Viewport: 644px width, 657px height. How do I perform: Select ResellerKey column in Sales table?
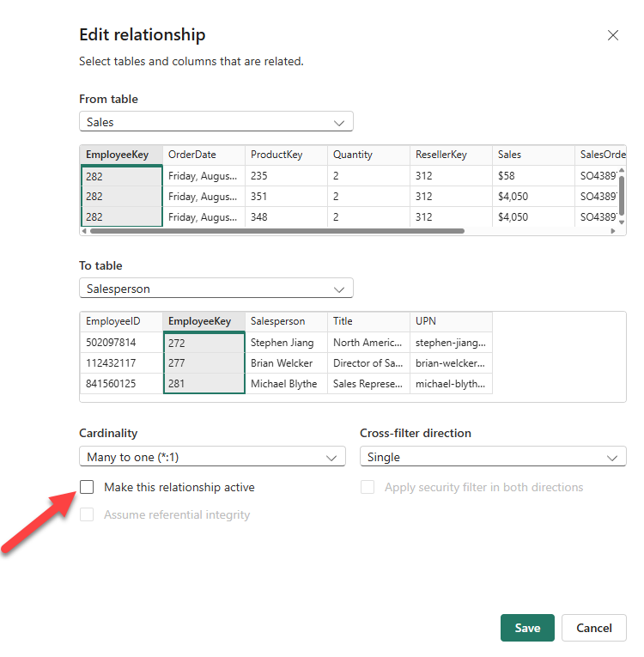point(450,155)
